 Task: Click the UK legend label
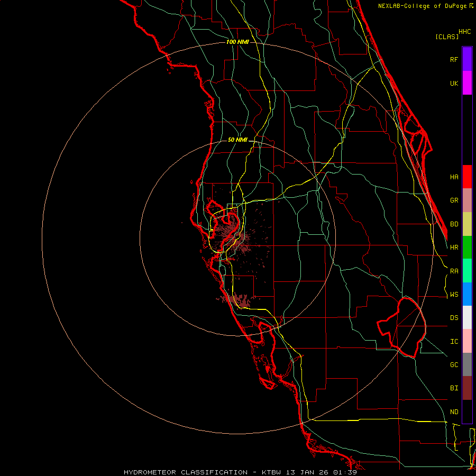(454, 83)
